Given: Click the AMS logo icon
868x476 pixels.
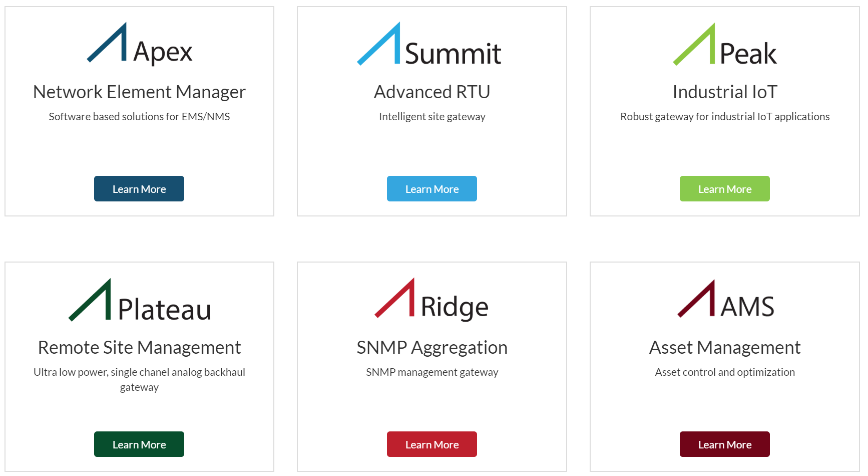Looking at the screenshot, I should tap(726, 299).
